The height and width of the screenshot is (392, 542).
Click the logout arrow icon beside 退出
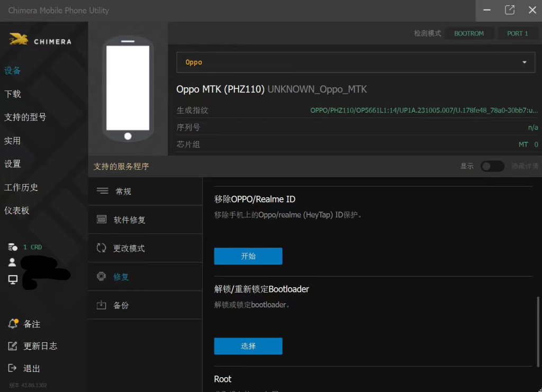pyautogui.click(x=13, y=368)
